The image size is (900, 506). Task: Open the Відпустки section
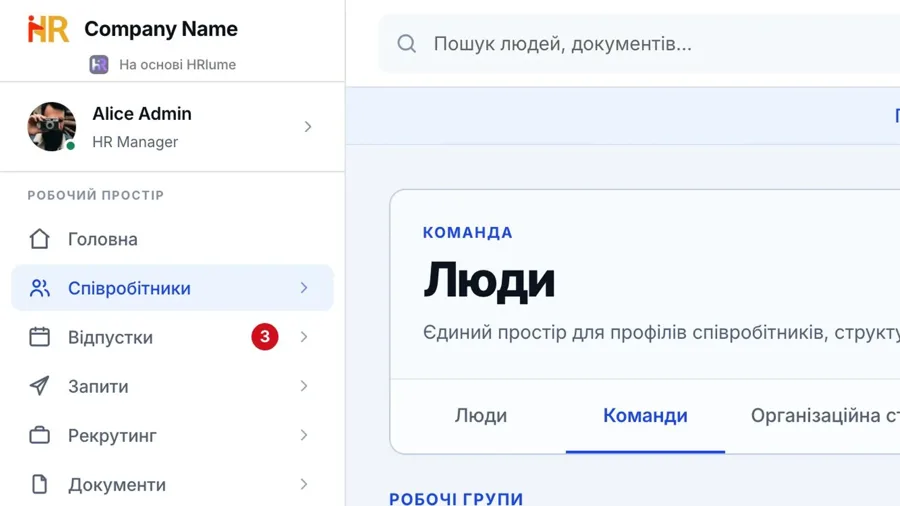(x=172, y=337)
